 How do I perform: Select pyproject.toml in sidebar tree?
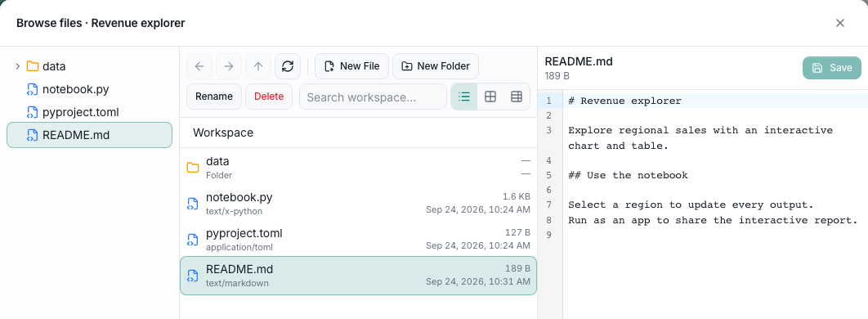tap(90, 112)
